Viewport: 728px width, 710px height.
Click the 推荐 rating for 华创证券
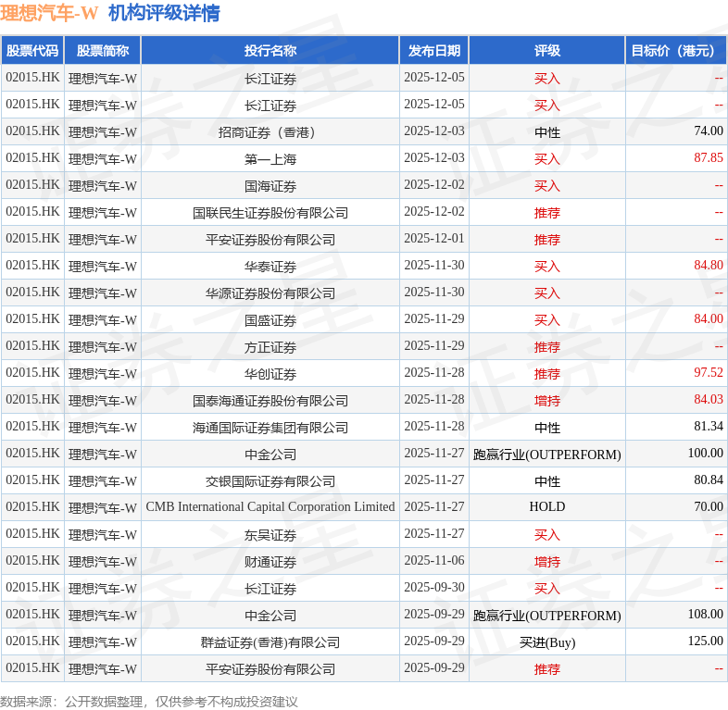[547, 374]
